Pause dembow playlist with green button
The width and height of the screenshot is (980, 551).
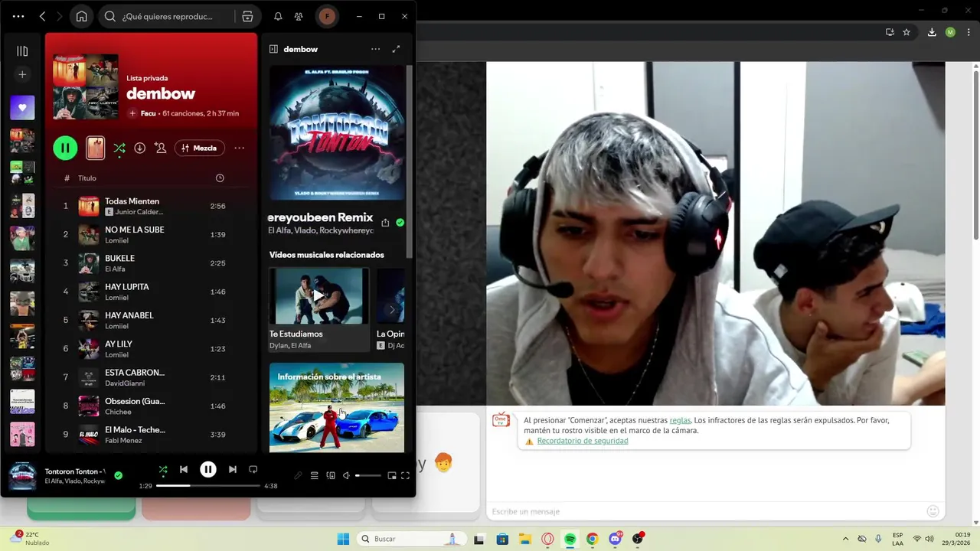[65, 148]
